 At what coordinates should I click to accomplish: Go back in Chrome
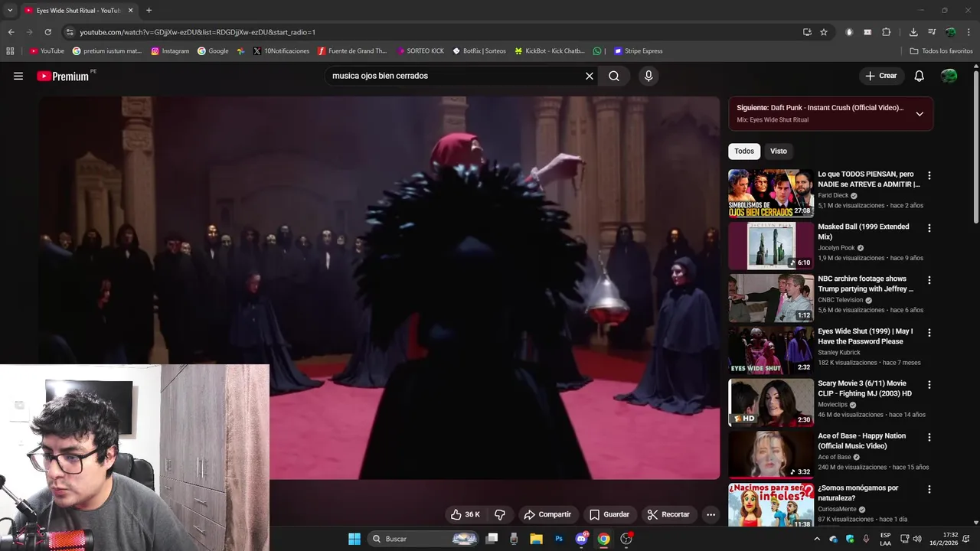(11, 32)
